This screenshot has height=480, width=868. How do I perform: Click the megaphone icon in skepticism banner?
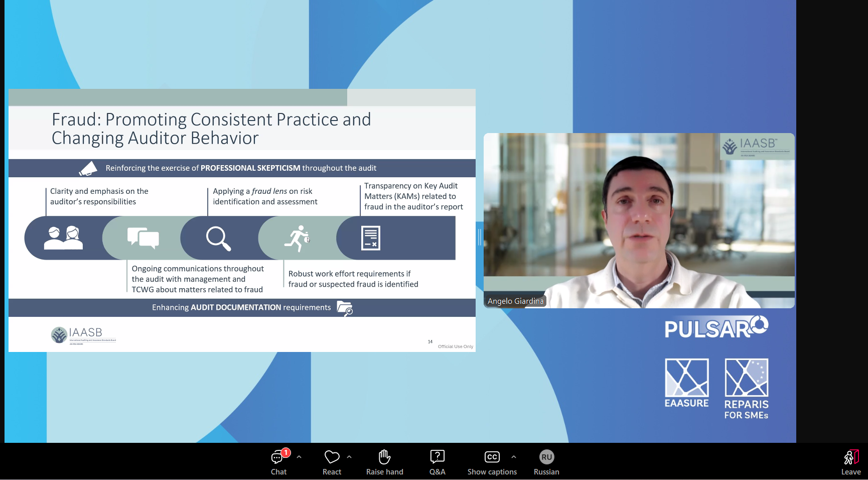pyautogui.click(x=88, y=168)
